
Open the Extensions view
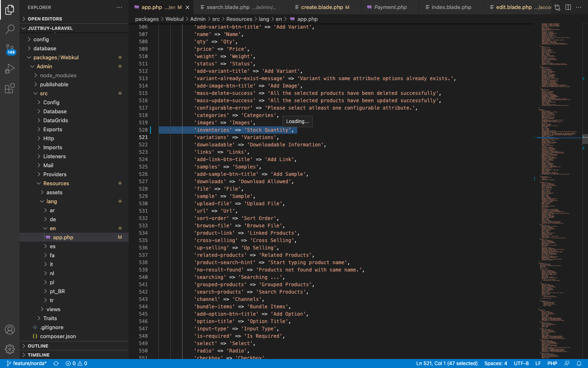[10, 88]
